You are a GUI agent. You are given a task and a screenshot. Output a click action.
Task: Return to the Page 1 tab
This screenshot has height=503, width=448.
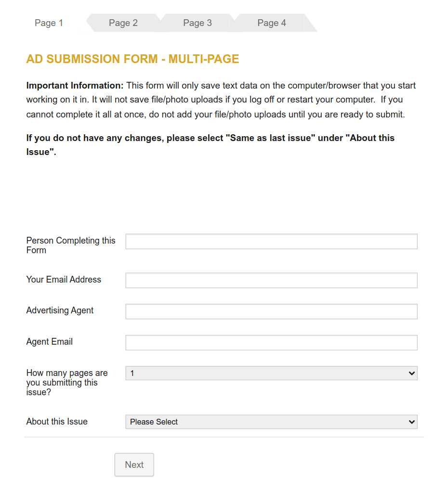point(49,23)
